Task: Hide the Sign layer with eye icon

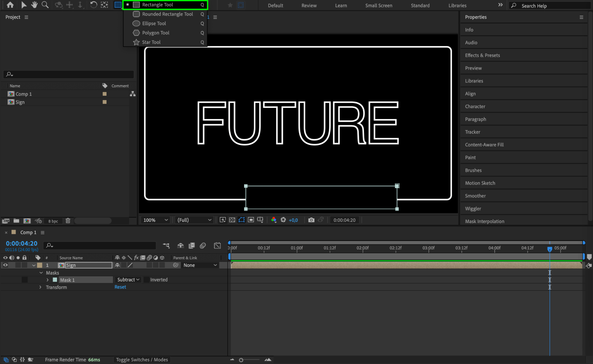Action: coord(5,265)
